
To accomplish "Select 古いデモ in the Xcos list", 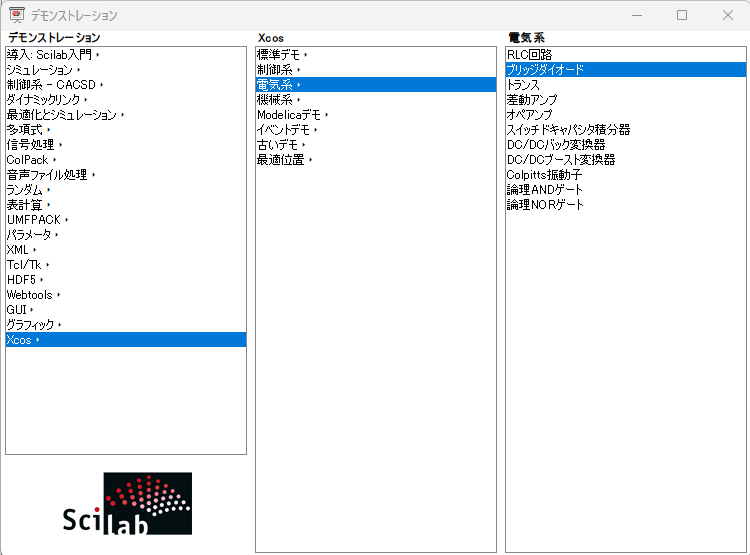I will [376, 144].
